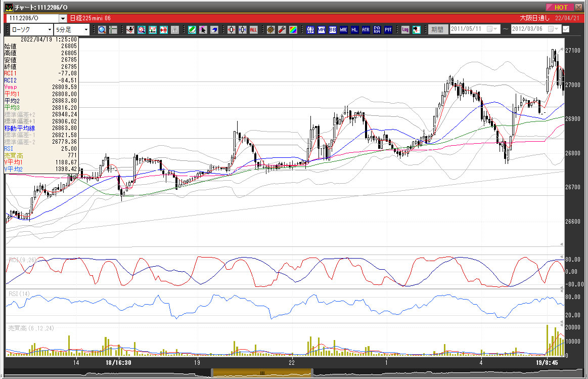Toggle the checkbox next to end date
The image size is (588, 379).
point(566,29)
